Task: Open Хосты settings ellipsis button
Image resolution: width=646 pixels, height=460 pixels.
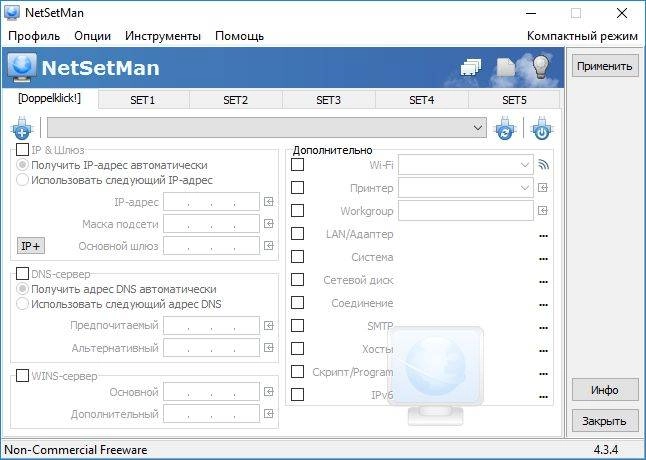Action: click(543, 351)
